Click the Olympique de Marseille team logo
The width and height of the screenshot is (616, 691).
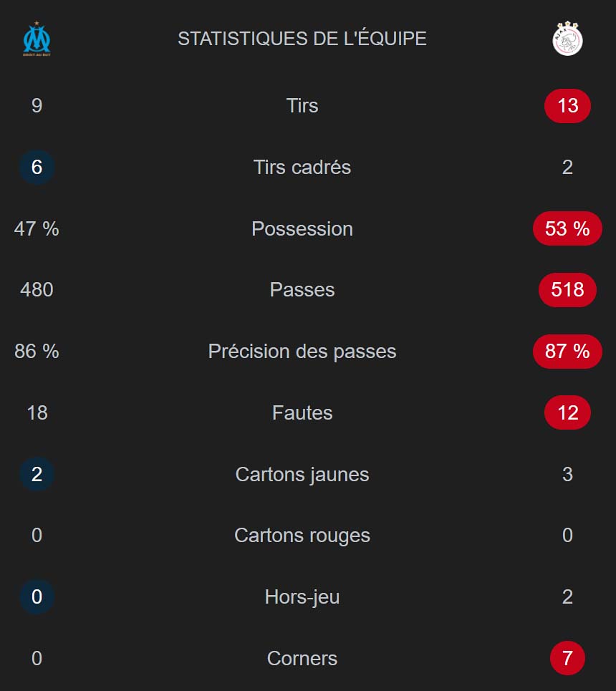click(37, 39)
